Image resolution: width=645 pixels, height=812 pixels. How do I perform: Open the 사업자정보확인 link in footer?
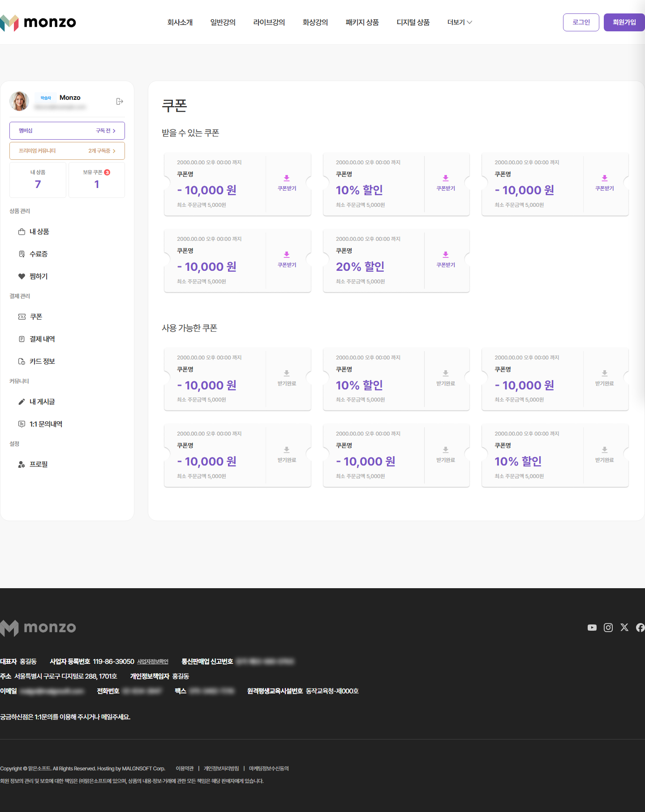coord(153,662)
